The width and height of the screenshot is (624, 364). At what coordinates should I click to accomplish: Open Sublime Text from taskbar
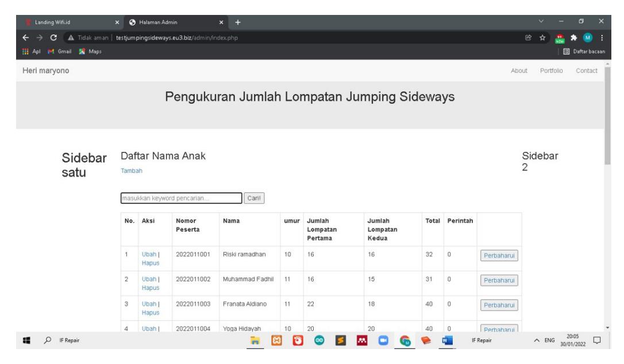click(x=340, y=340)
